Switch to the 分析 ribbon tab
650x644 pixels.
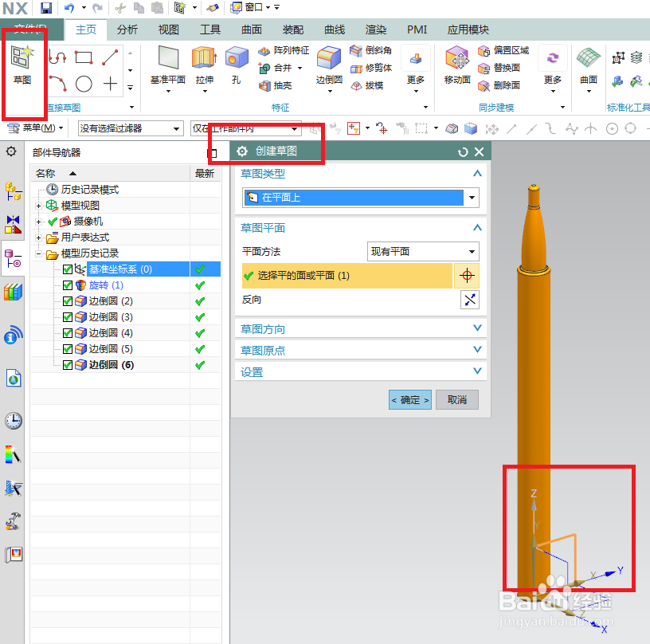point(127,29)
